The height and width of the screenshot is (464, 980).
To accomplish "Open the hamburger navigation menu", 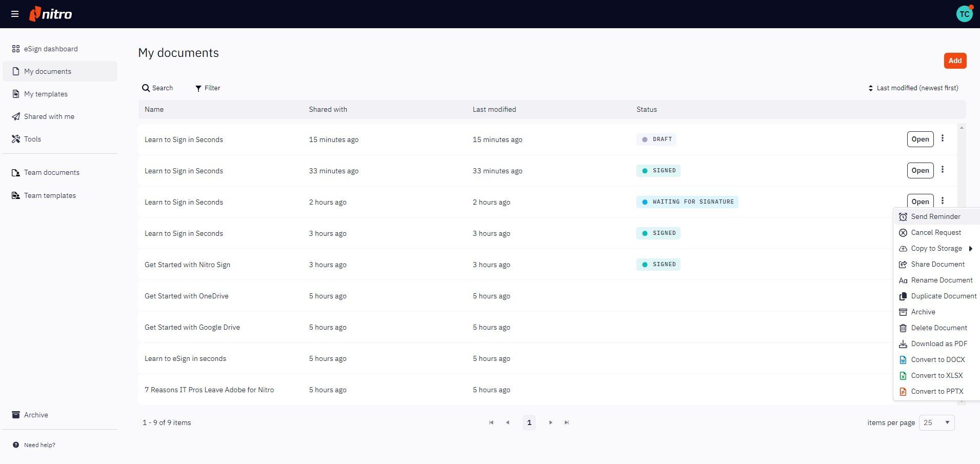I will [x=15, y=14].
